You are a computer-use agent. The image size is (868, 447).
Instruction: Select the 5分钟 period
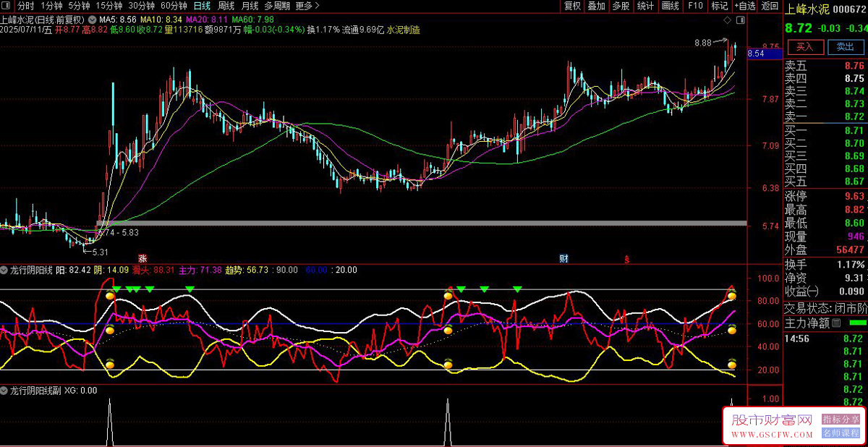click(79, 6)
